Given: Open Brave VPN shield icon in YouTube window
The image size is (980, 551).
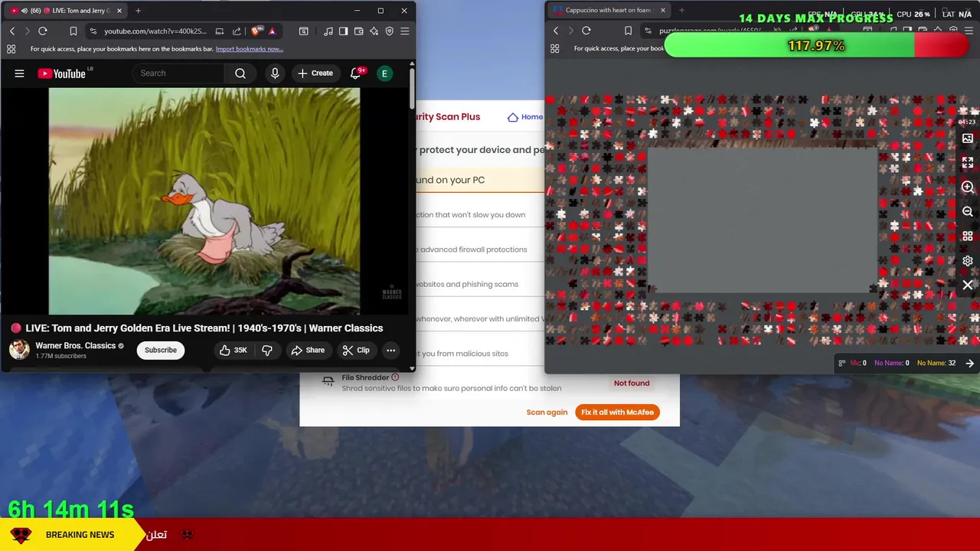Looking at the screenshot, I should tap(389, 31).
